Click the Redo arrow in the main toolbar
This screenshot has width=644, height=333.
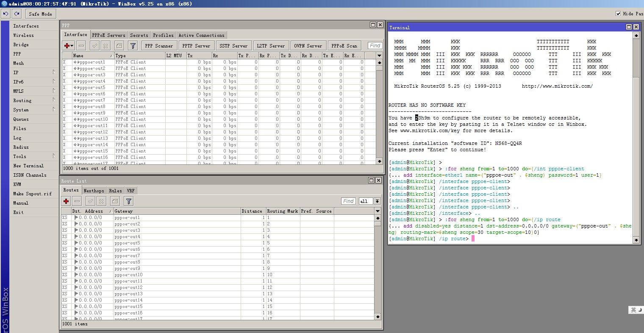click(17, 14)
